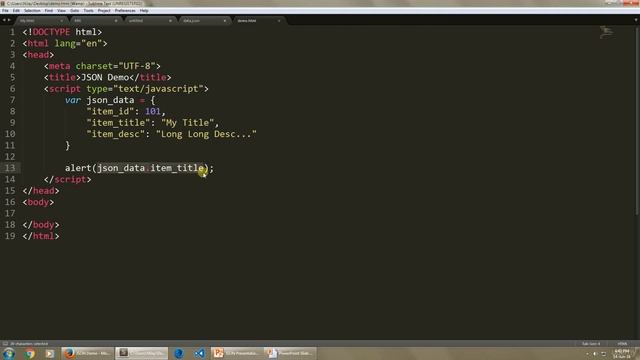
Task: Click the minimap code preview
Action: (x=607, y=32)
